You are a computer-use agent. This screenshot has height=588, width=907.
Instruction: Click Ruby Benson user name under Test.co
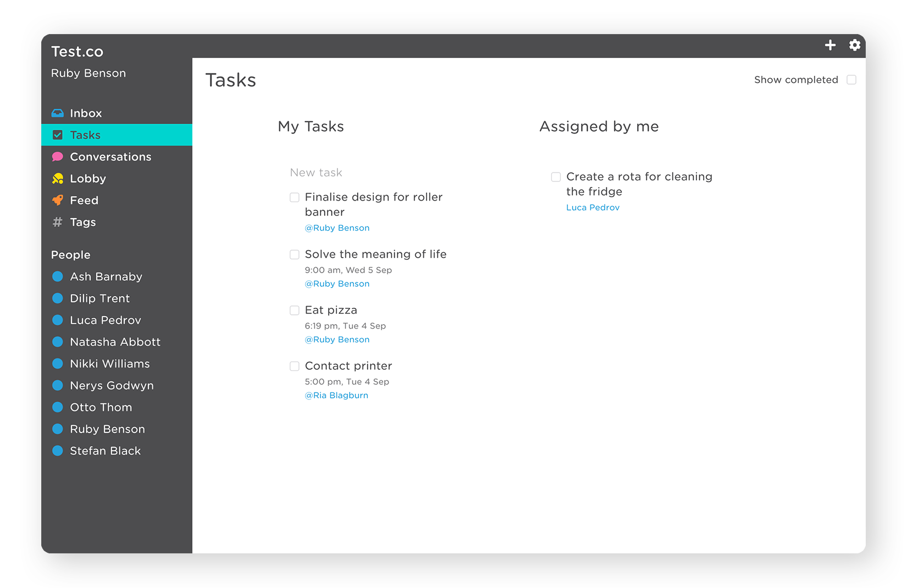89,73
